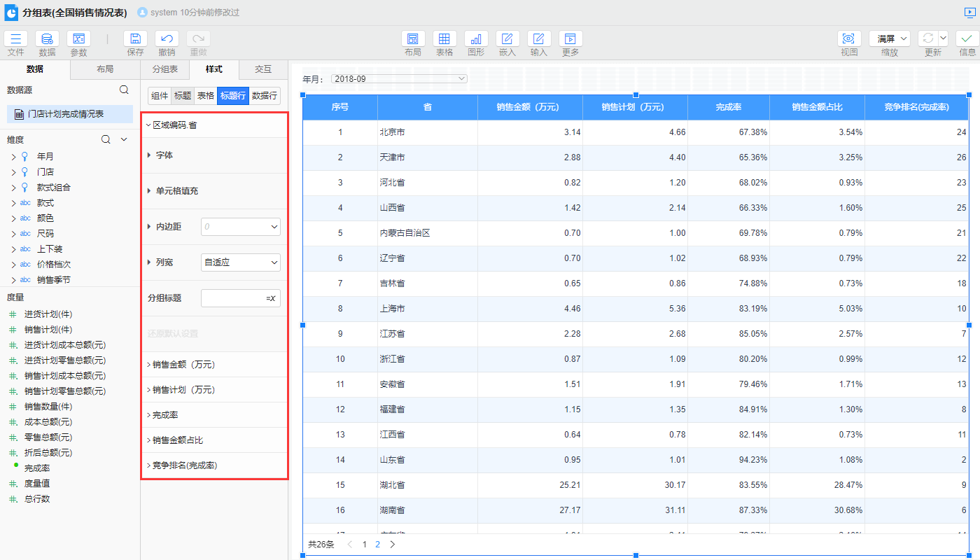Click the Table (表格) toolbar icon
The width and height of the screenshot is (980, 560).
pos(444,39)
